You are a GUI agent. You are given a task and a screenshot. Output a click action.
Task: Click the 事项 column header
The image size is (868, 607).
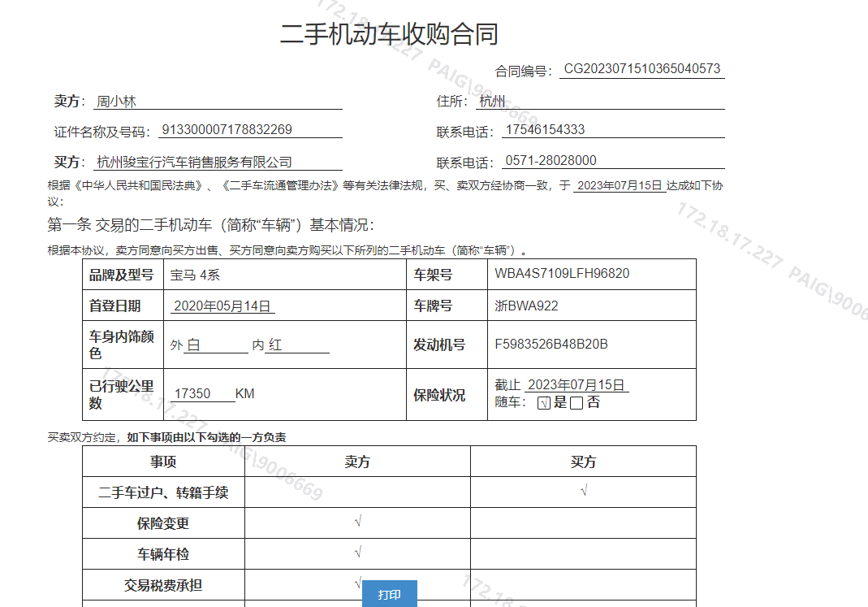[163, 462]
